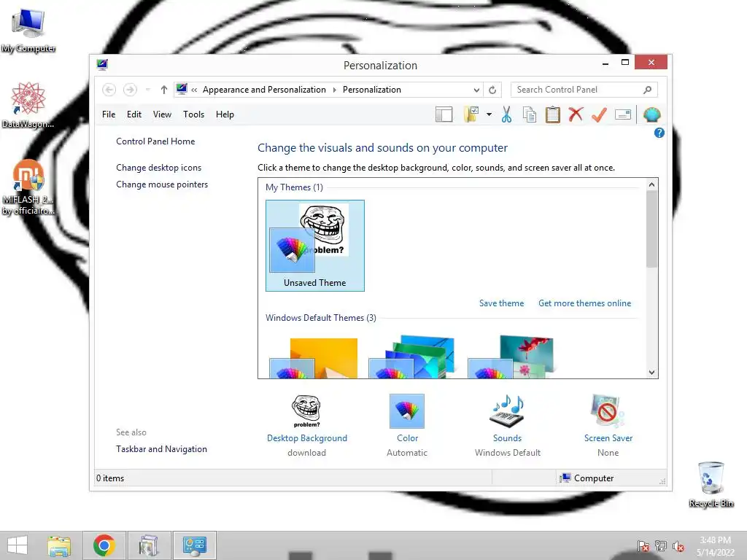Open the My Computer desktop icon
747x560 pixels.
point(28,31)
